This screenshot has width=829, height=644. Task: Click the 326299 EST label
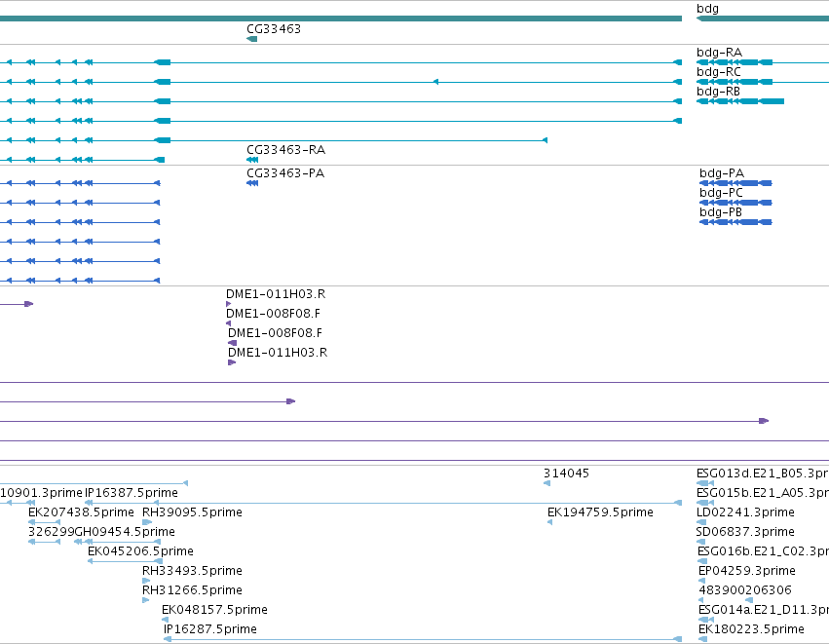52,532
